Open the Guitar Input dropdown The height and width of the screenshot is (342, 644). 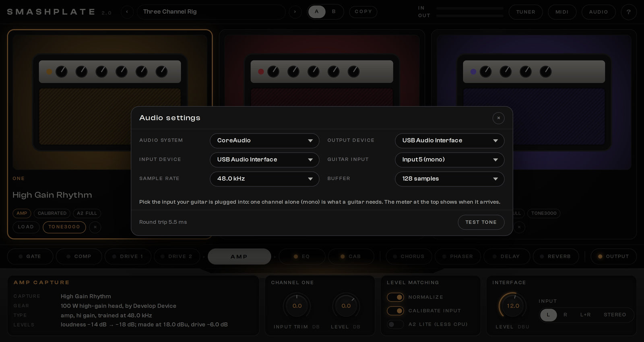coord(450,160)
